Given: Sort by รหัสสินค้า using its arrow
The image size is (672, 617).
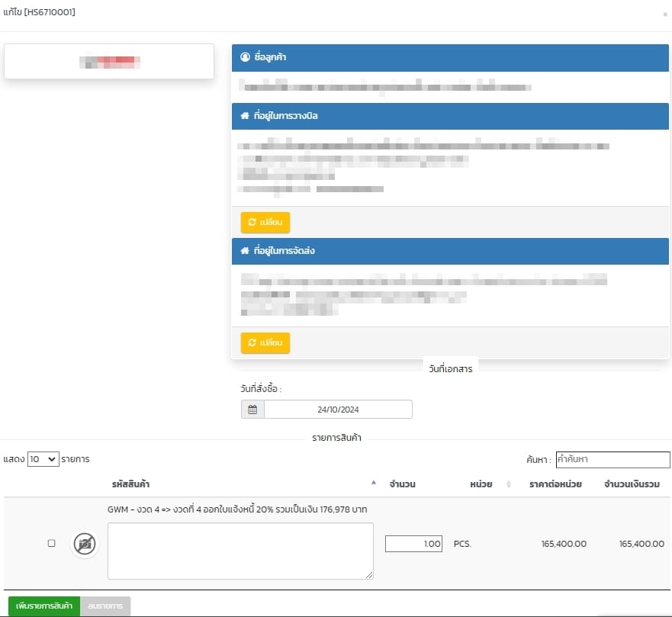Looking at the screenshot, I should (x=373, y=483).
